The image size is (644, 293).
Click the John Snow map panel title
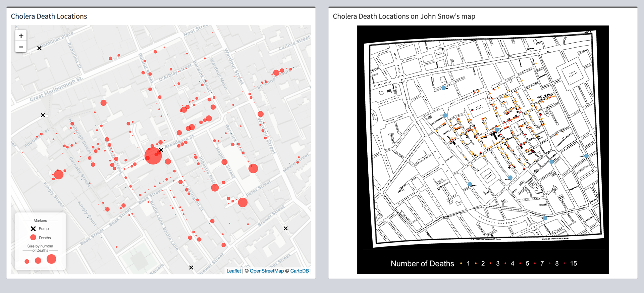[x=404, y=16]
